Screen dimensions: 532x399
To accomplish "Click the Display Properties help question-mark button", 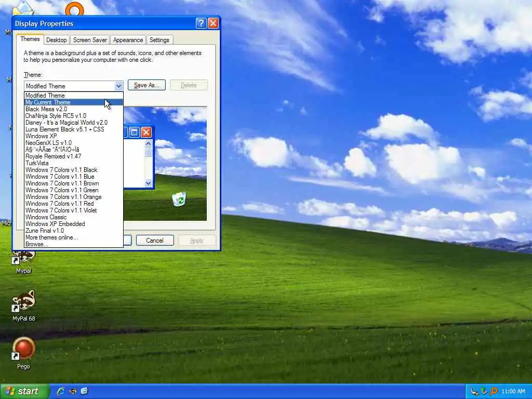I will coord(201,23).
